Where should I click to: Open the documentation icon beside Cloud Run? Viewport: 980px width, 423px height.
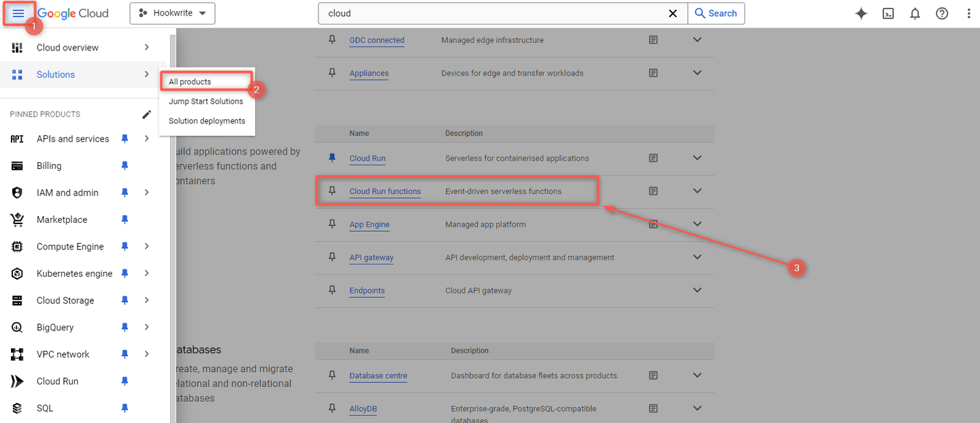(653, 157)
